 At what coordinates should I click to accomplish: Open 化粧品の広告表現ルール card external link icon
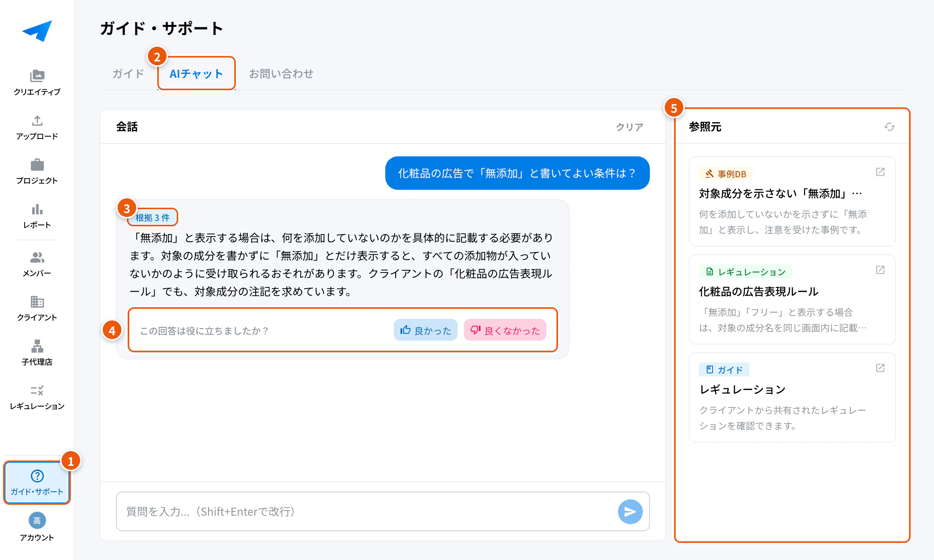pos(880,270)
